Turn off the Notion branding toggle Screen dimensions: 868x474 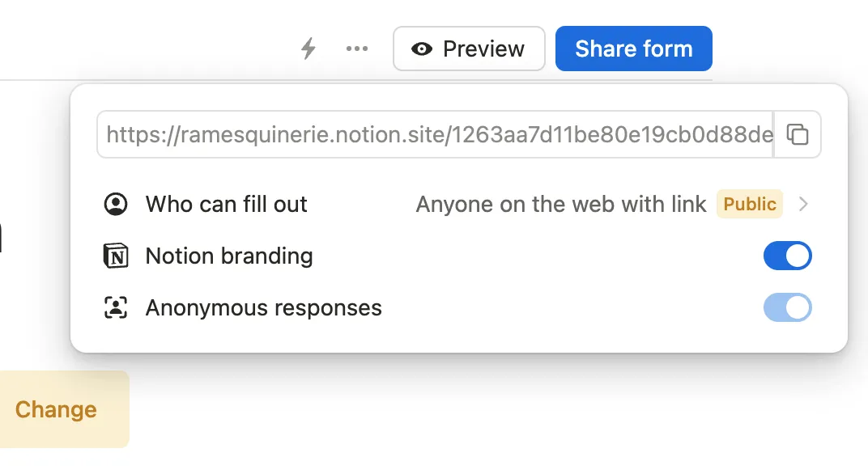(x=787, y=256)
